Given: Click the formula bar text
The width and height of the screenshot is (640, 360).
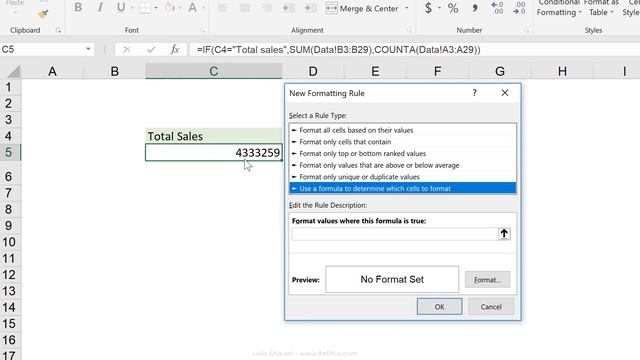Looking at the screenshot, I should point(338,50).
